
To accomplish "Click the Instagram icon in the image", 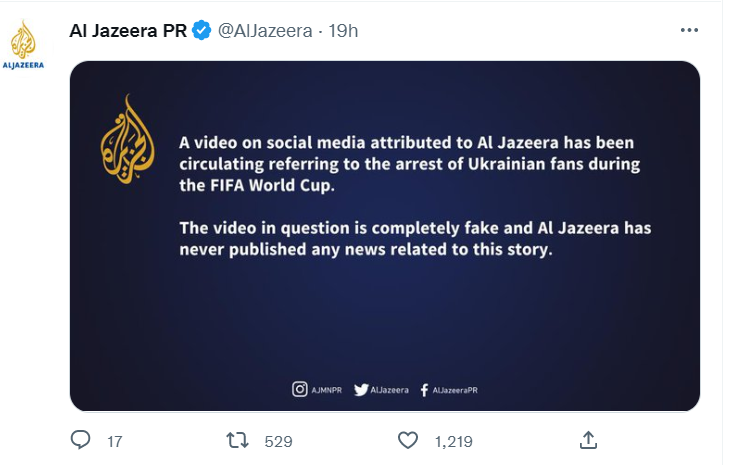I will [x=300, y=389].
